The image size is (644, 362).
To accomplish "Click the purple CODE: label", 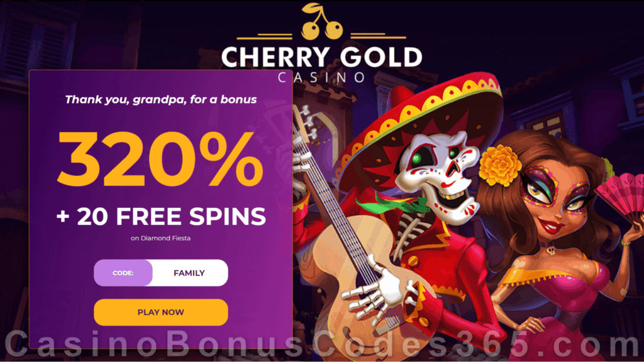I will coord(123,273).
